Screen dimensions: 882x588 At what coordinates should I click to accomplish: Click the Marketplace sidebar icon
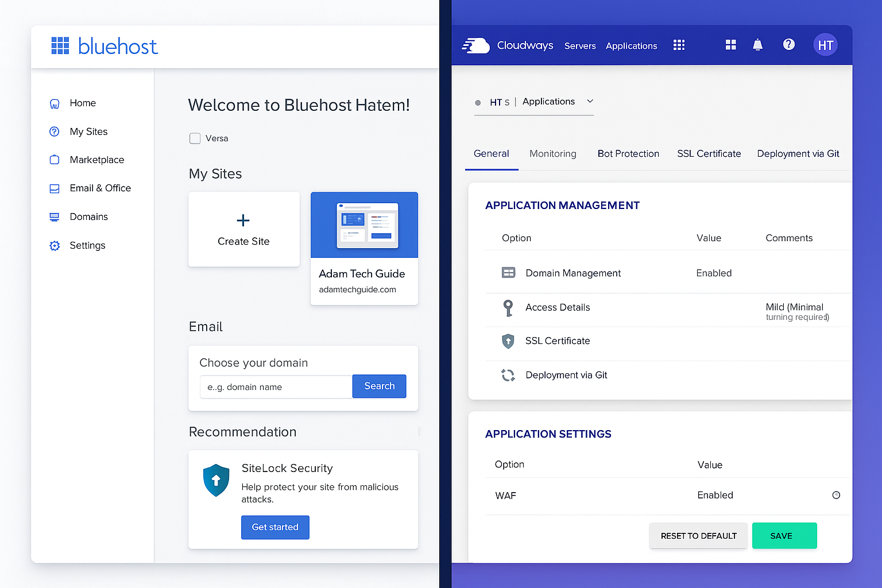coord(55,160)
